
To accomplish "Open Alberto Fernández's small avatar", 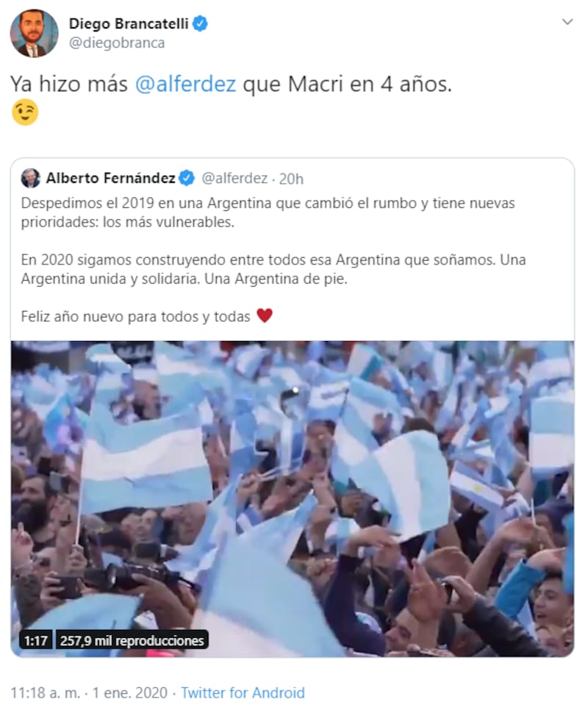I will (x=30, y=179).
